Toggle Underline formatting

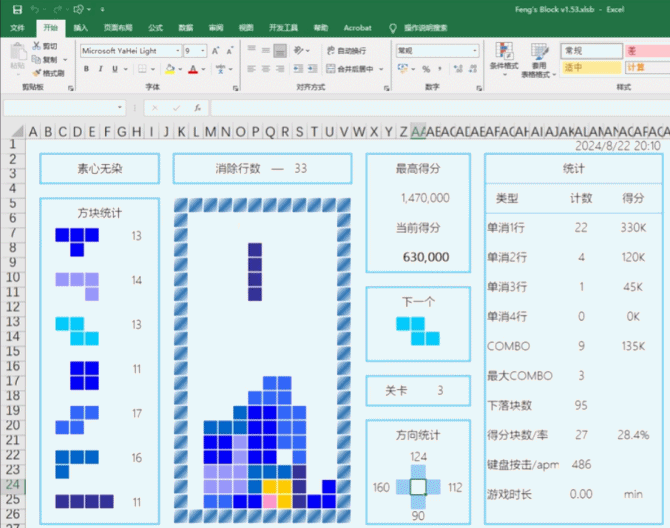(115, 69)
